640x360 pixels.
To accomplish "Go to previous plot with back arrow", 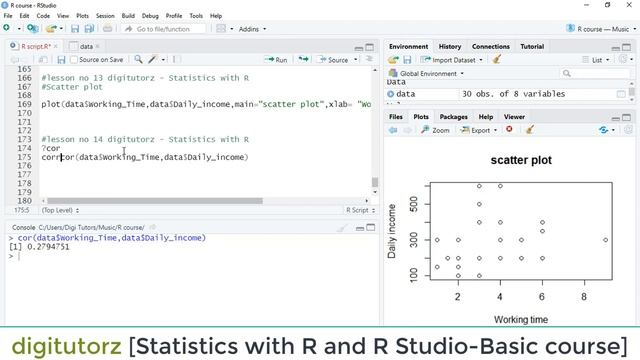I will click(393, 130).
